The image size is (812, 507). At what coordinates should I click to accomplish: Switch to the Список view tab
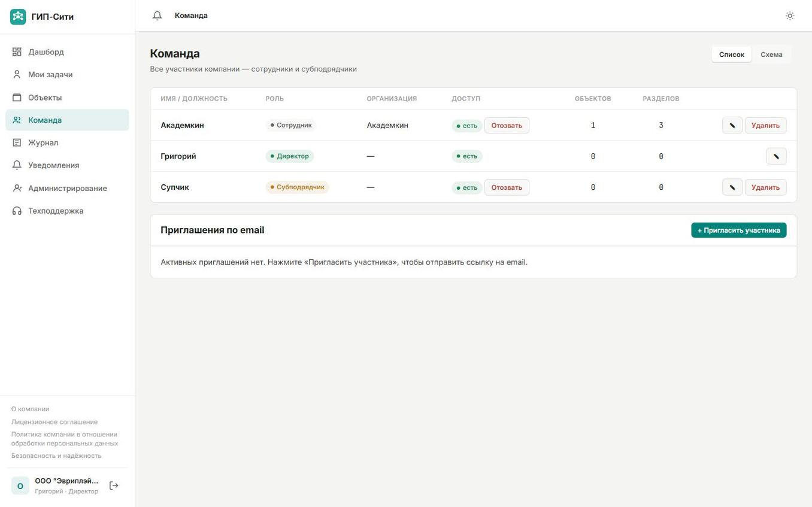(732, 54)
